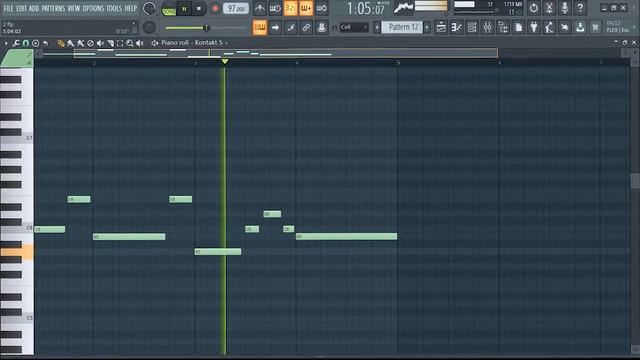Select the Mute tool in piano roll toolbar
This screenshot has height=360, width=640.
point(100,43)
